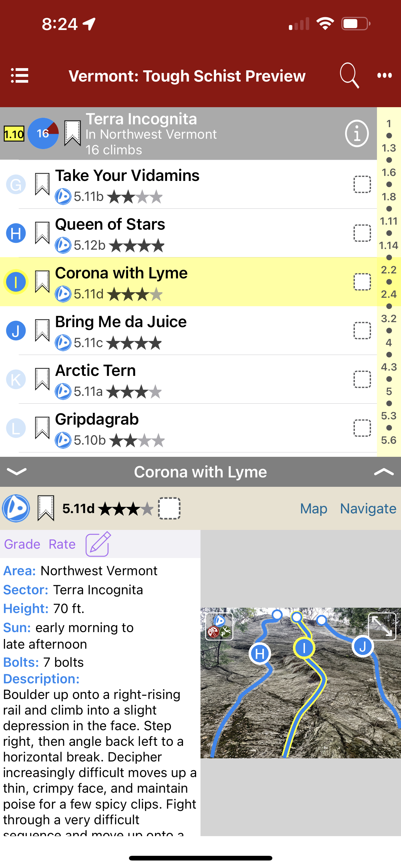Toggle the tick box in Corona detail bar
Image resolution: width=401 pixels, height=868 pixels.
(169, 508)
